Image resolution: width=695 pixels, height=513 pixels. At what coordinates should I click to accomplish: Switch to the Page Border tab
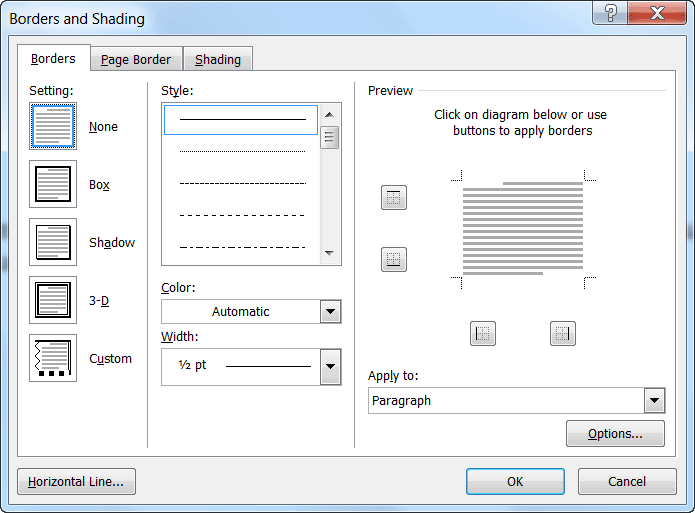[x=136, y=59]
